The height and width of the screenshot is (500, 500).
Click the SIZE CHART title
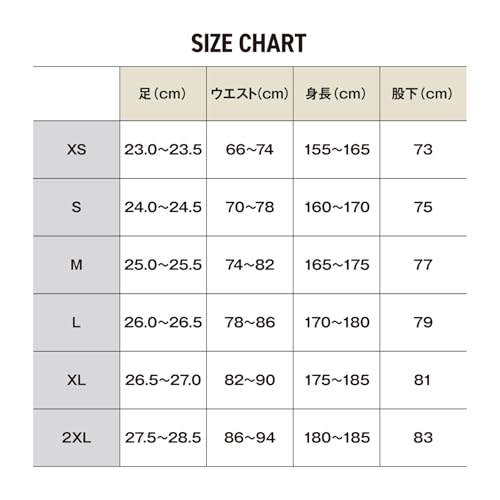point(249,43)
